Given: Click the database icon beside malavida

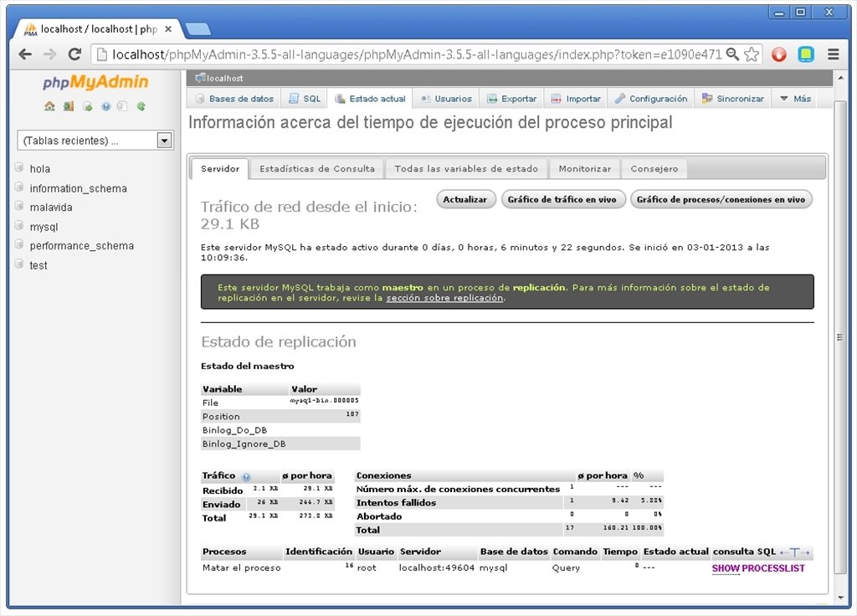Looking at the screenshot, I should coord(19,206).
